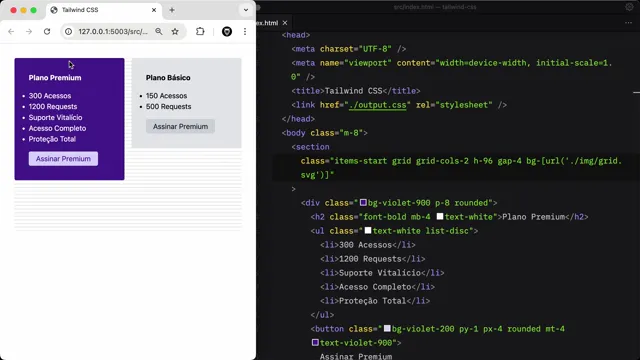Click the opening section tag line
The image size is (640, 360).
click(x=310, y=147)
